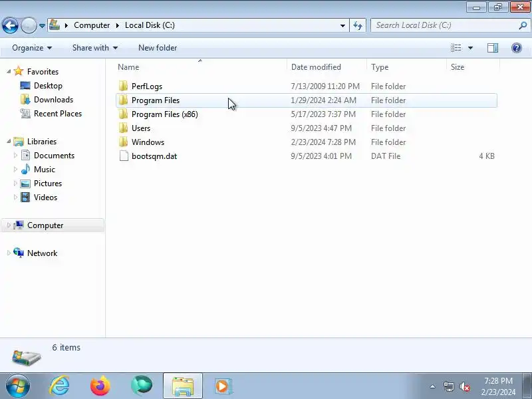This screenshot has width=532, height=399.
Task: Toggle the preview pane button
Action: point(493,48)
